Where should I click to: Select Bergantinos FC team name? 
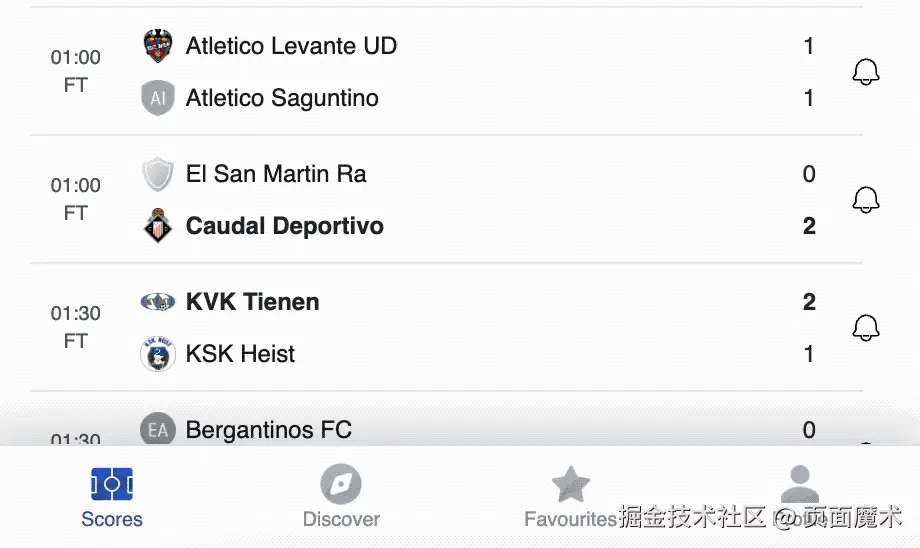269,430
